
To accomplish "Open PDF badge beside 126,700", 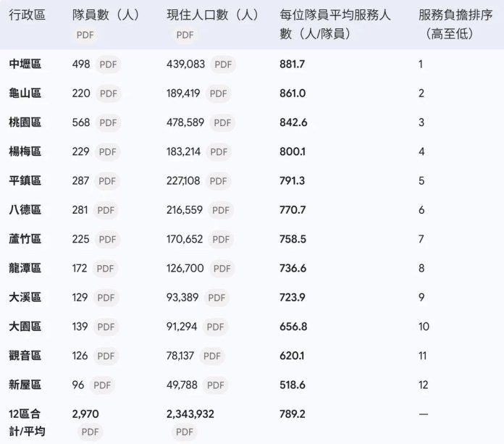I will [222, 269].
